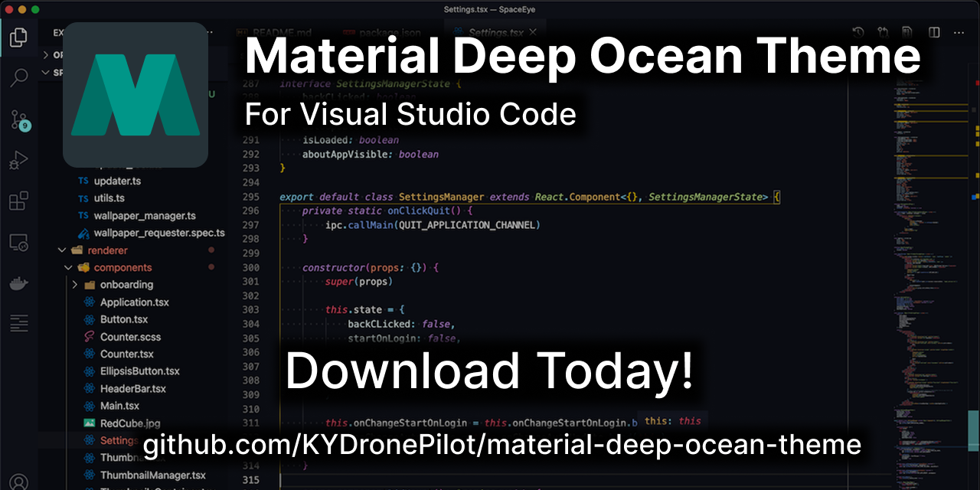The width and height of the screenshot is (980, 490).
Task: Expand the Open Editors section chevron
Action: 47,55
